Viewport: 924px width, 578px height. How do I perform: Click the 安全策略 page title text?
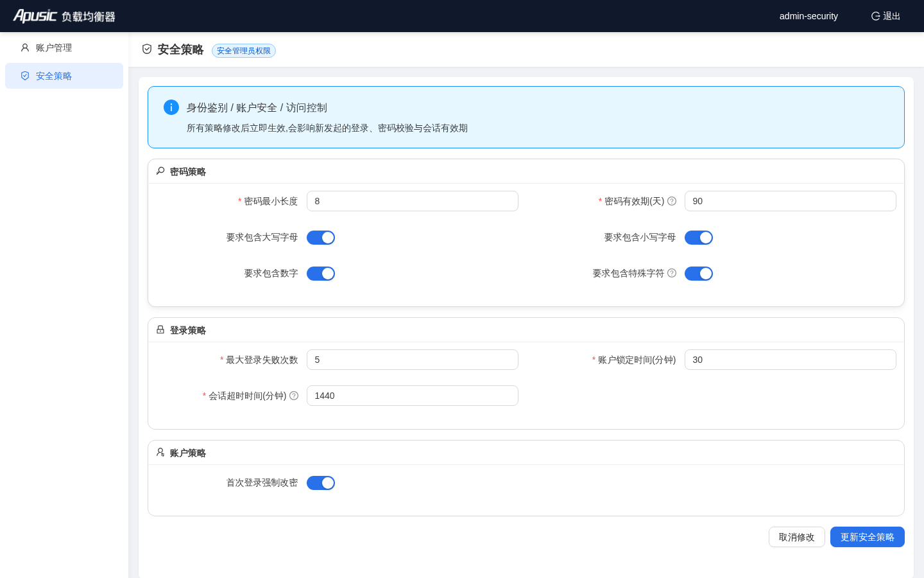(x=180, y=49)
